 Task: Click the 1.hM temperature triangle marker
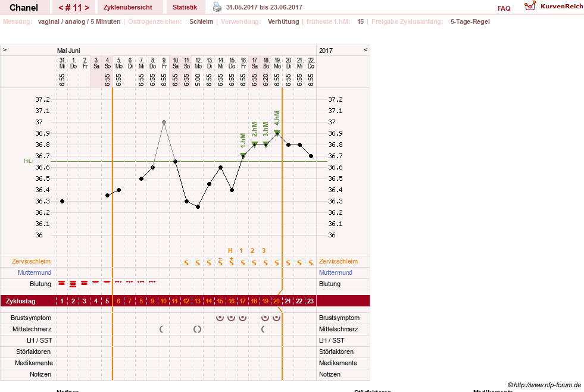(x=243, y=155)
